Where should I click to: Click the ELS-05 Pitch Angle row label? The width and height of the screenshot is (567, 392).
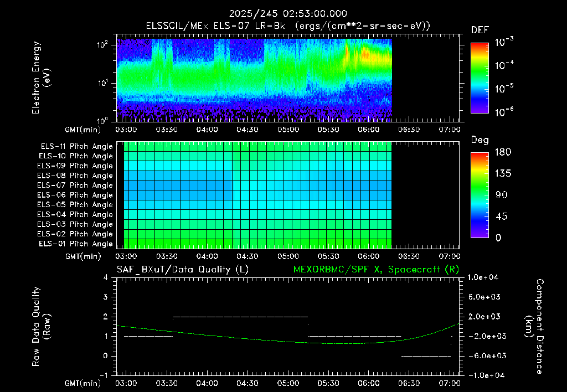pyautogui.click(x=75, y=205)
